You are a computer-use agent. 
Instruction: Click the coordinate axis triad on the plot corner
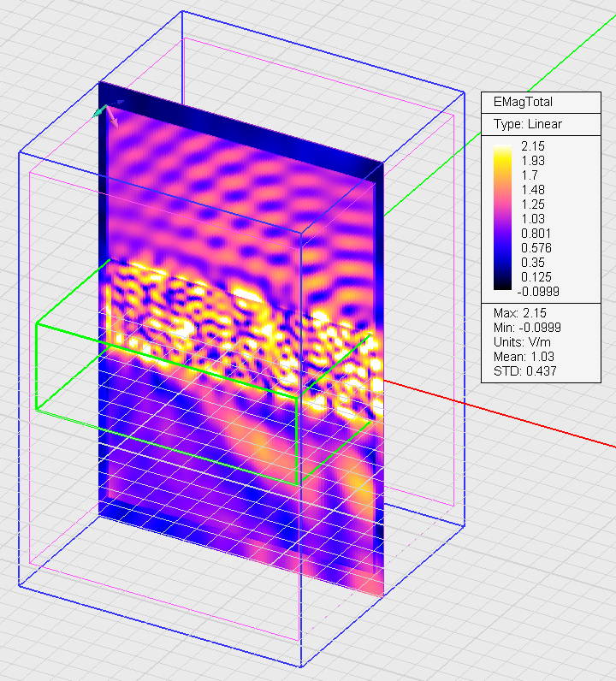coord(106,112)
